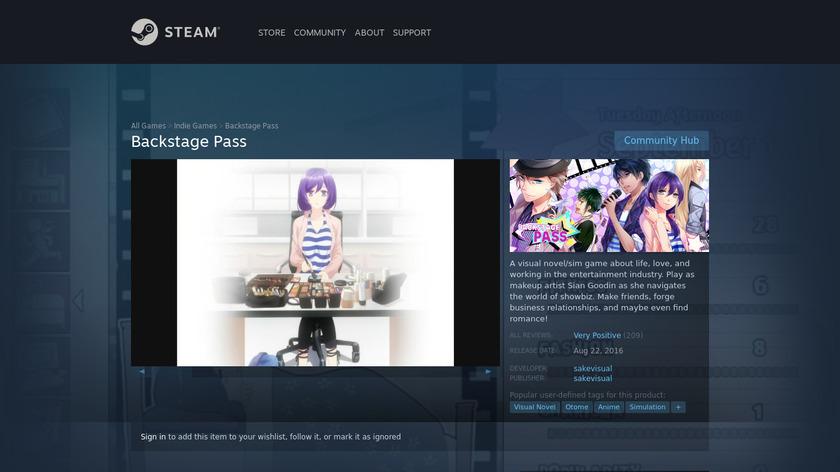Viewport: 840px width, 472px height.
Task: Go to Indie Games breadcrumb
Action: pos(195,126)
